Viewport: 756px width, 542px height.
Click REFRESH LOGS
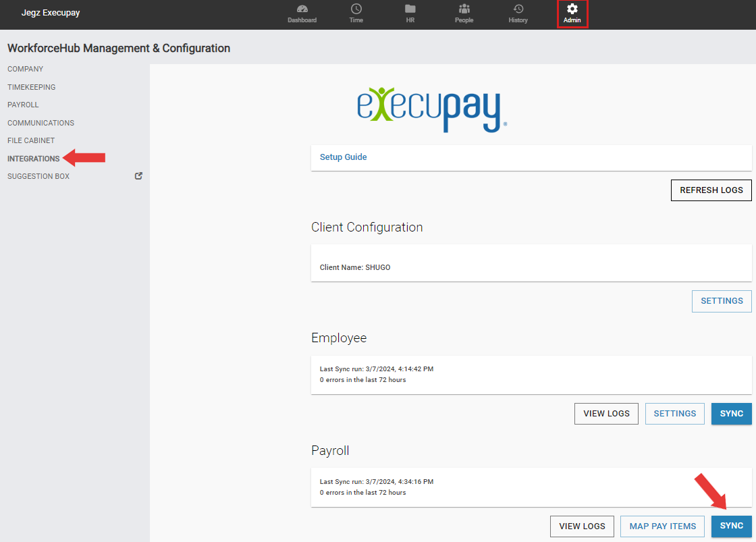pyautogui.click(x=711, y=190)
